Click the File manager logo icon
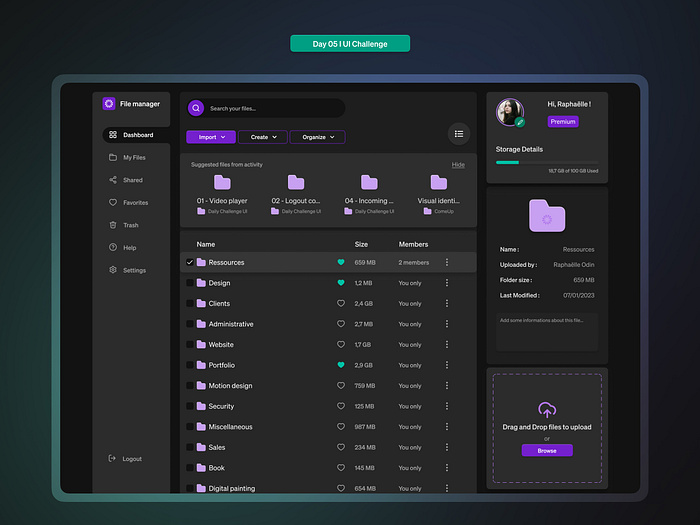Screen dimensions: 700x525 coord(109,104)
